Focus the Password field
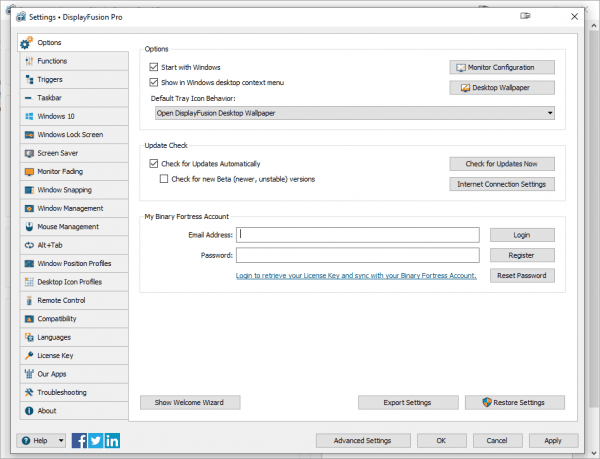Image resolution: width=600 pixels, height=459 pixels. coord(358,255)
